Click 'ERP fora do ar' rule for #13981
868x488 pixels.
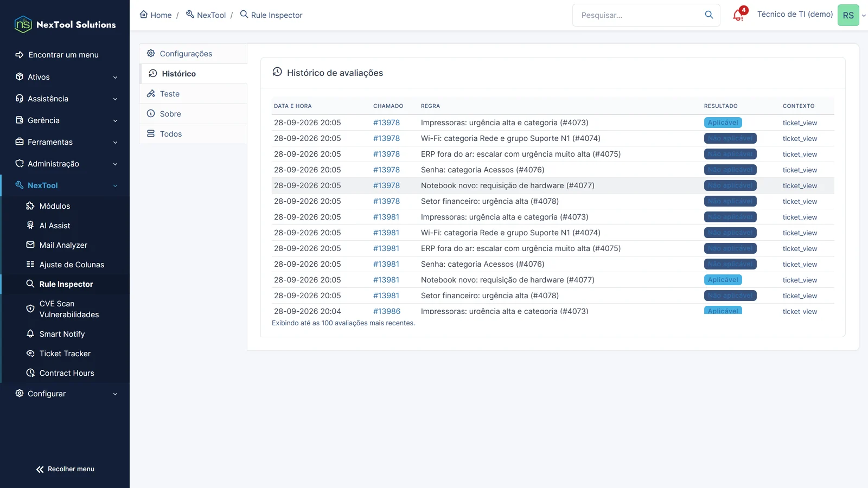click(x=521, y=248)
